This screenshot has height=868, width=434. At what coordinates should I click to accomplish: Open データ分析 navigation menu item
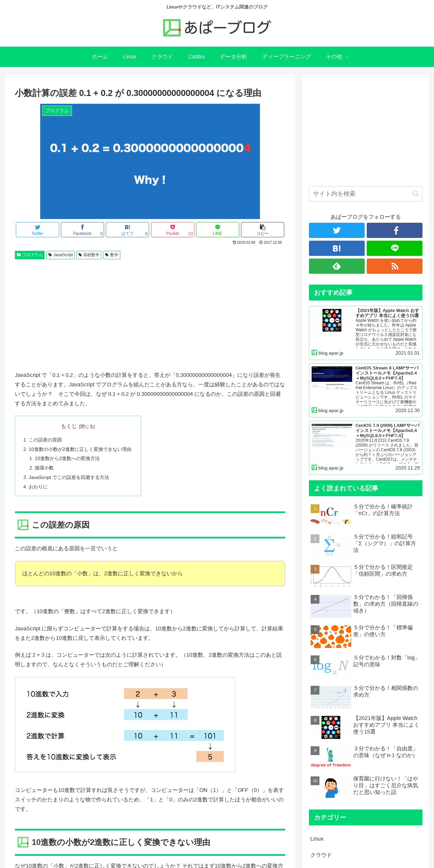[x=233, y=57]
